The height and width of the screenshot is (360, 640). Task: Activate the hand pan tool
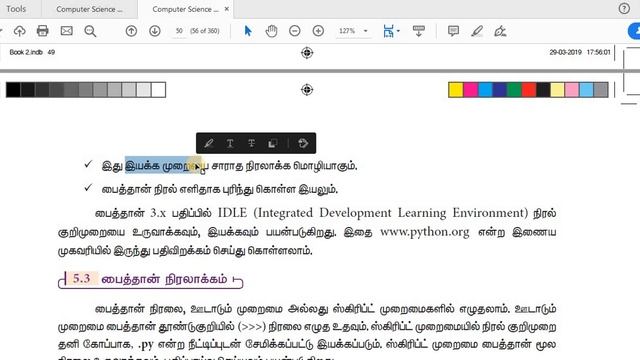pyautogui.click(x=271, y=31)
